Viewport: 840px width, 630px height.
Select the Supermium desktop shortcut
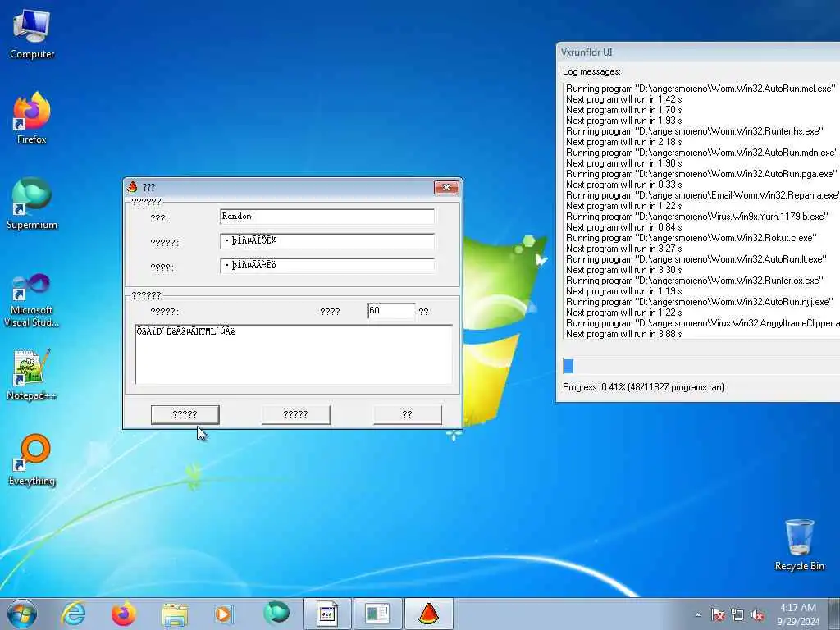click(32, 203)
